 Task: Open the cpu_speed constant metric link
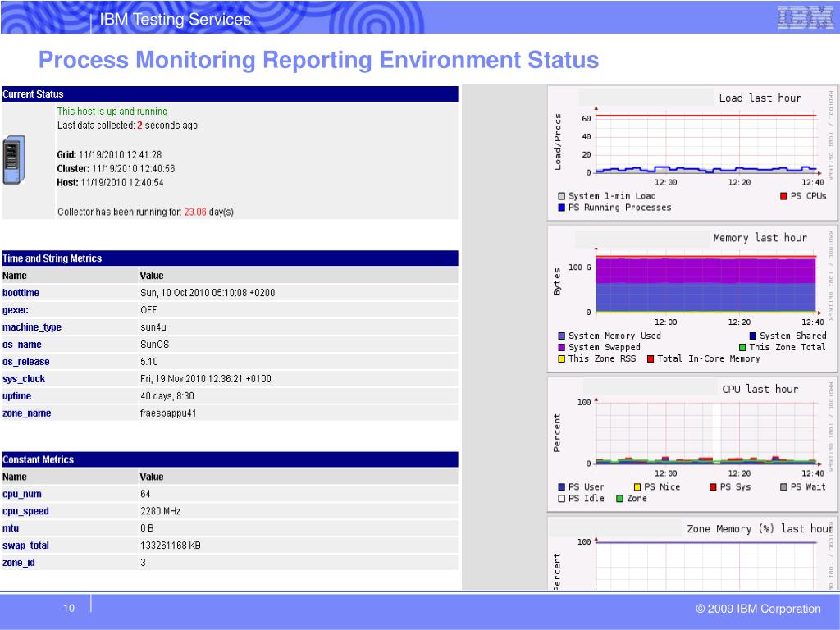coord(25,511)
